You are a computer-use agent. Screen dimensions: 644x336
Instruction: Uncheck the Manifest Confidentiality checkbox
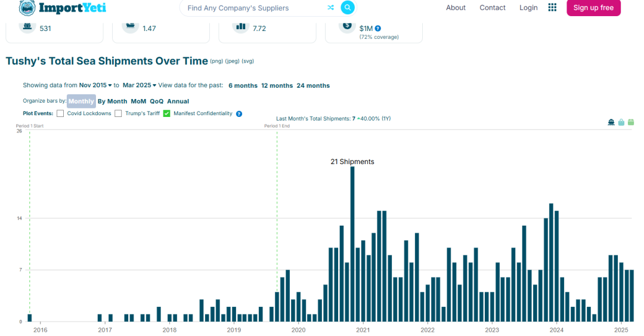[x=167, y=113]
